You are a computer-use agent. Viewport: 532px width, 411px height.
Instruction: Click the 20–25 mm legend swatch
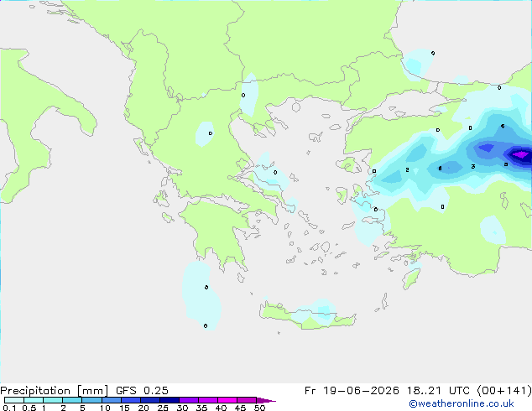tap(150, 400)
